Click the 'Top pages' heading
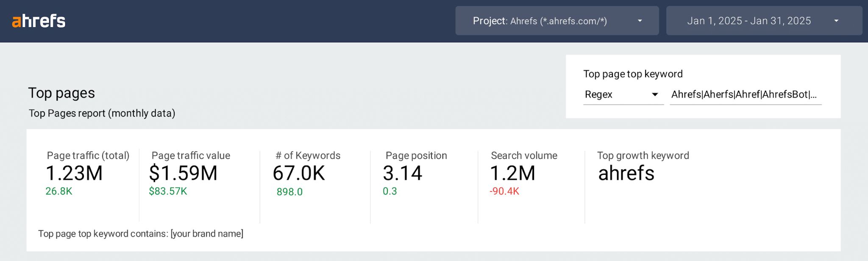The width and height of the screenshot is (868, 261). (61, 93)
